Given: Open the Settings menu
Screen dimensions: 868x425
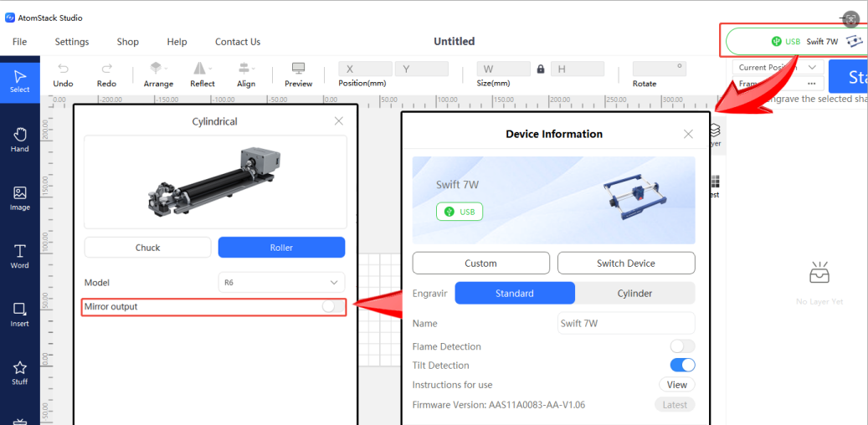Looking at the screenshot, I should (72, 42).
